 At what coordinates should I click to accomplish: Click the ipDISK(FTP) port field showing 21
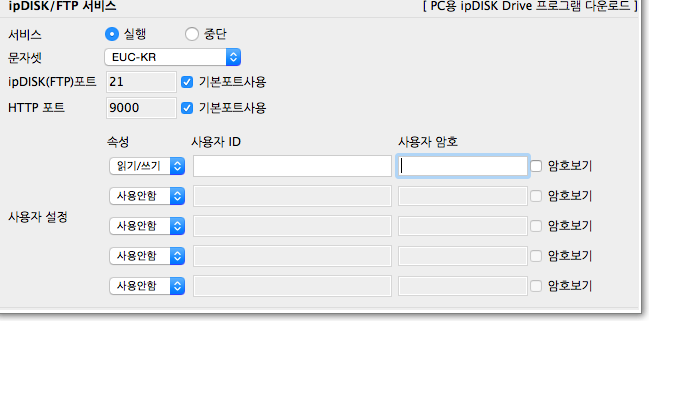[141, 82]
